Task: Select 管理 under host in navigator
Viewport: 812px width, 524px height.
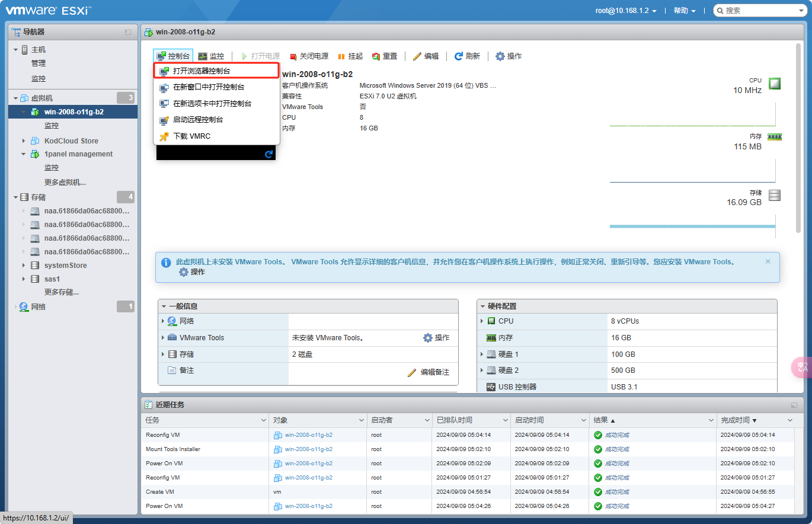Action: 39,63
